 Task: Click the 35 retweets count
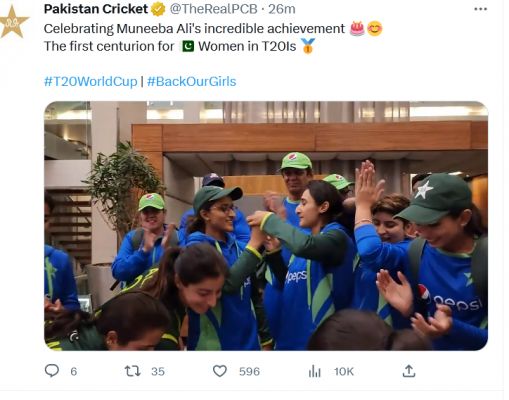coord(158,371)
